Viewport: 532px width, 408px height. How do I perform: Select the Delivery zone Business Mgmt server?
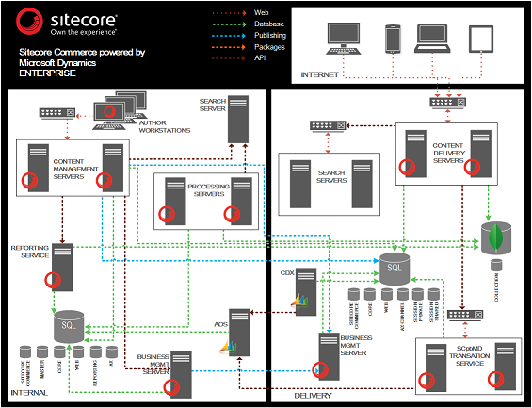click(330, 356)
